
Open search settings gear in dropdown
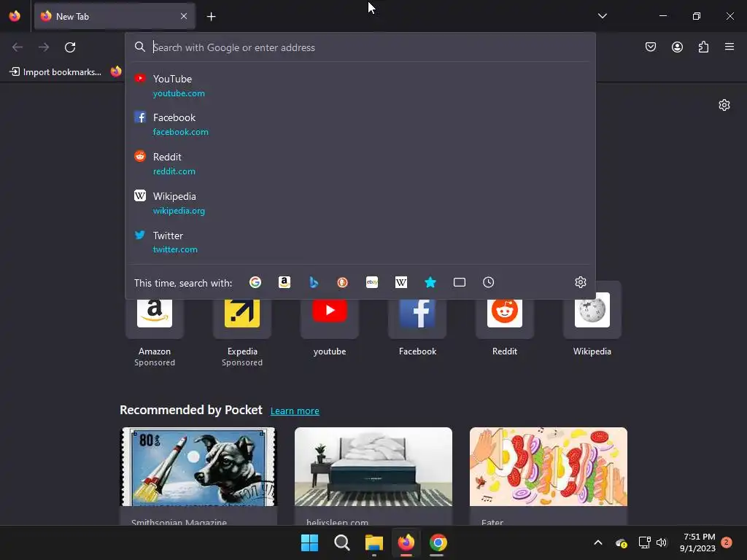coord(580,282)
